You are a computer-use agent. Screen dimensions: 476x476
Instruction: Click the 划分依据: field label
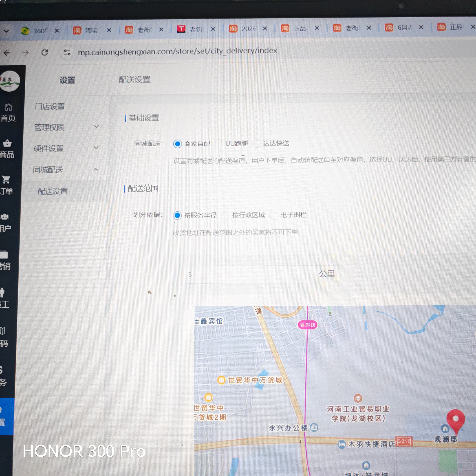(148, 215)
